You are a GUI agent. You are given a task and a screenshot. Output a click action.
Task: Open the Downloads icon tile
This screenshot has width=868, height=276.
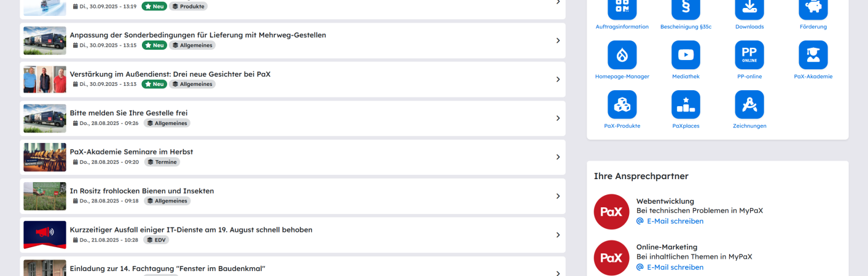click(x=749, y=7)
